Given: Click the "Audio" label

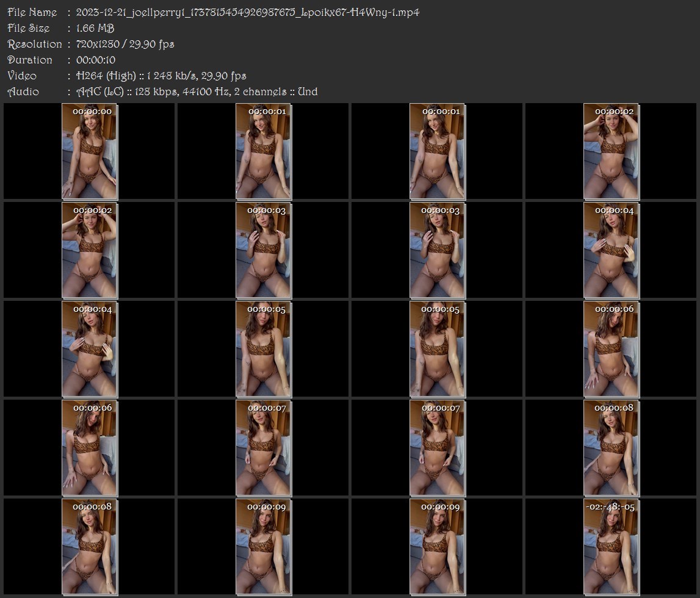Looking at the screenshot, I should (x=23, y=92).
